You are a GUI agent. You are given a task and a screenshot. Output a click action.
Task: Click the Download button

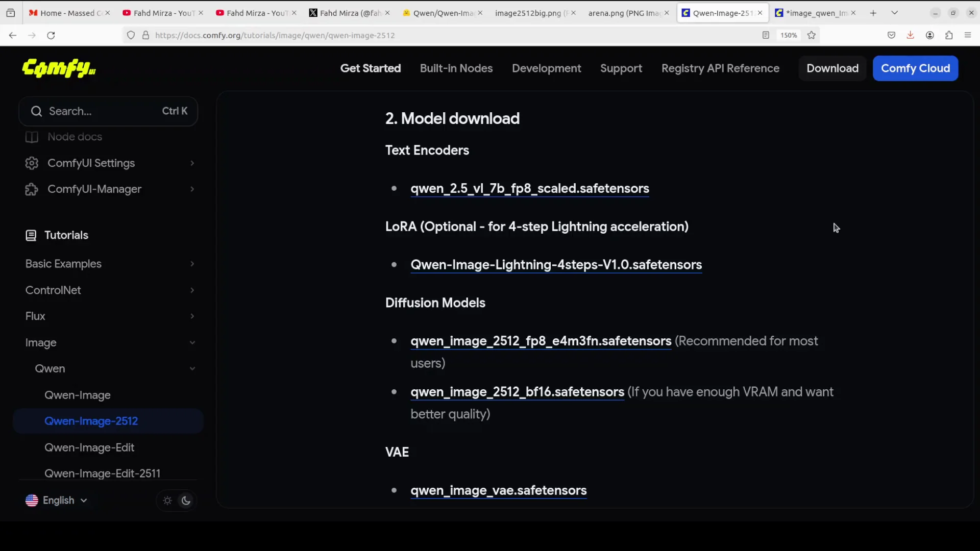click(x=833, y=68)
